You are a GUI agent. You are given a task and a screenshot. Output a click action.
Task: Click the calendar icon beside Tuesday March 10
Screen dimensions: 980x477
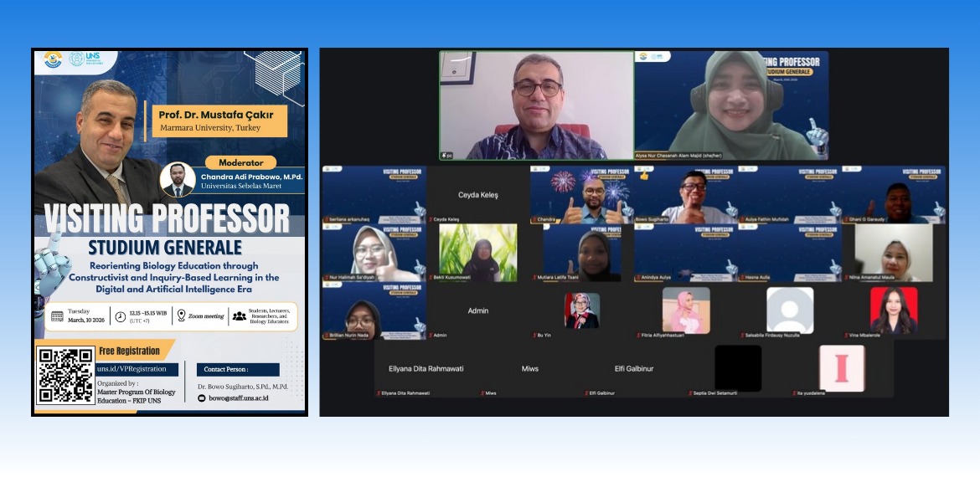tap(57, 316)
